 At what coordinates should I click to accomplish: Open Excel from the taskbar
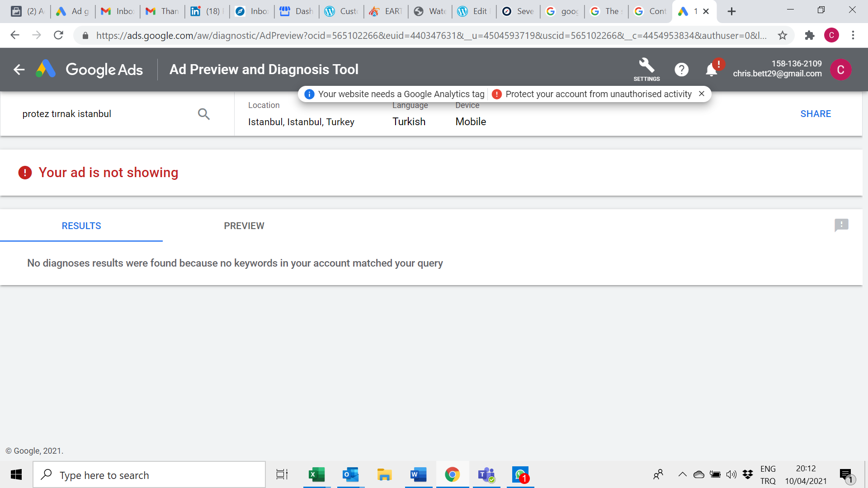click(316, 475)
